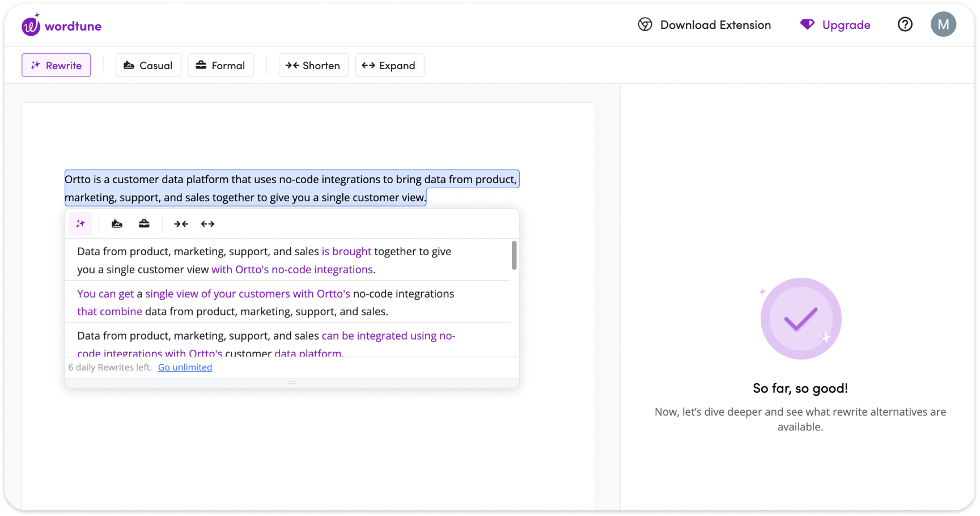Click the casual sneaker icon in popup

[x=117, y=224]
